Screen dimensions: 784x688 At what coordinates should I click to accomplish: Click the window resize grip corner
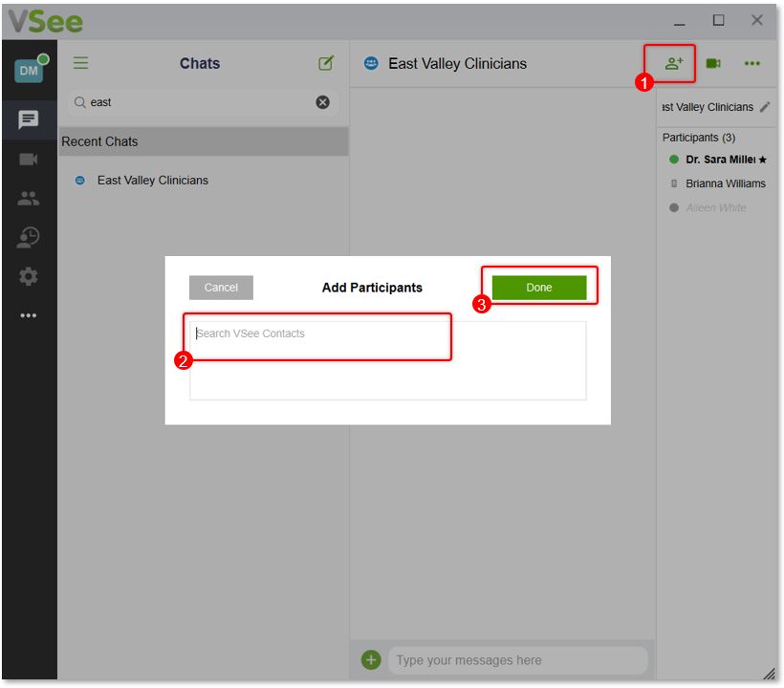coord(769,674)
